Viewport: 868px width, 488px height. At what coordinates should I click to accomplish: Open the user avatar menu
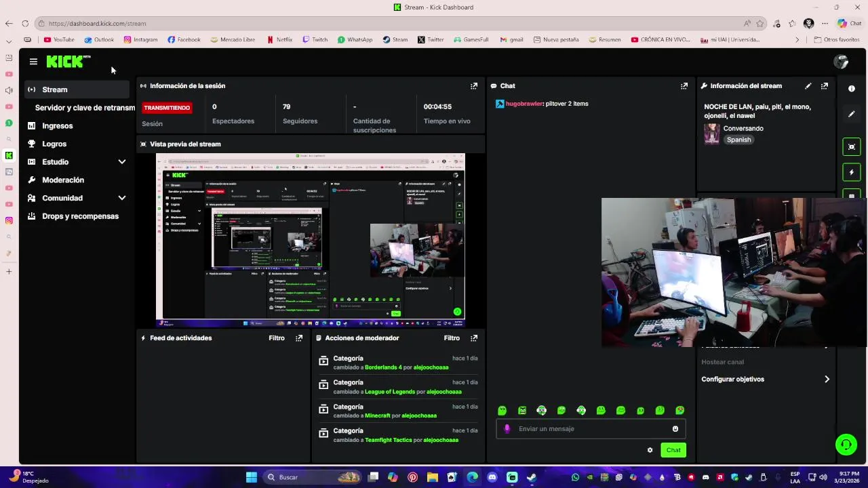[841, 62]
